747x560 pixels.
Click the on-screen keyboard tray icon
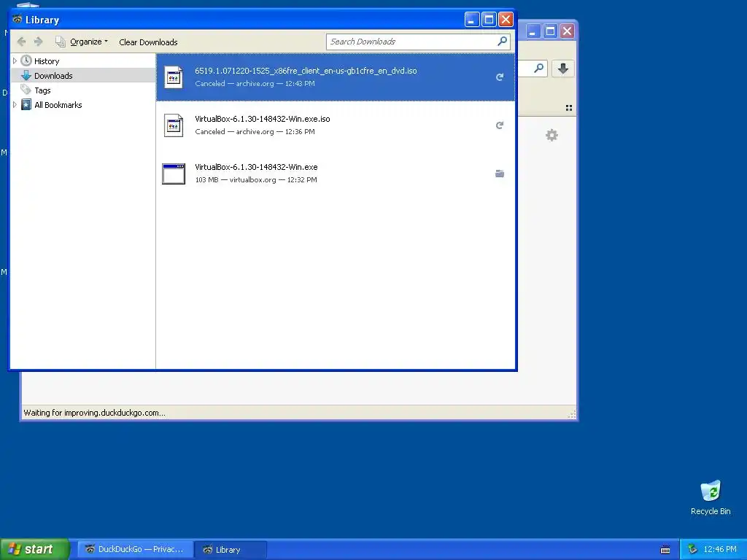pos(665,550)
